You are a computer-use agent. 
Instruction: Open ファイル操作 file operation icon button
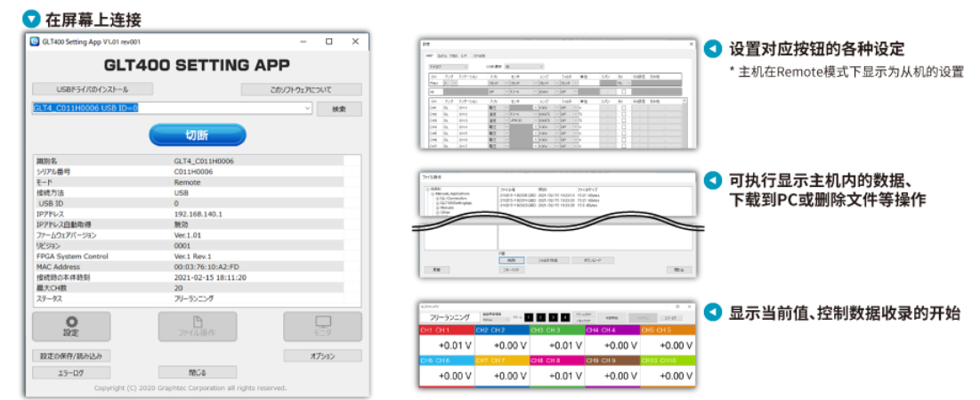click(x=197, y=327)
